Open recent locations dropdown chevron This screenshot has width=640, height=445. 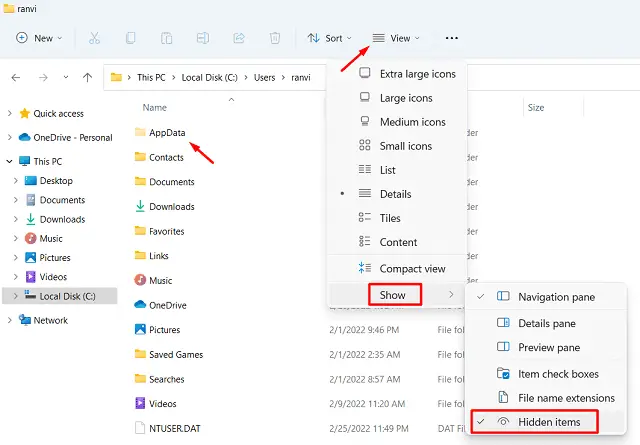pyautogui.click(x=66, y=77)
